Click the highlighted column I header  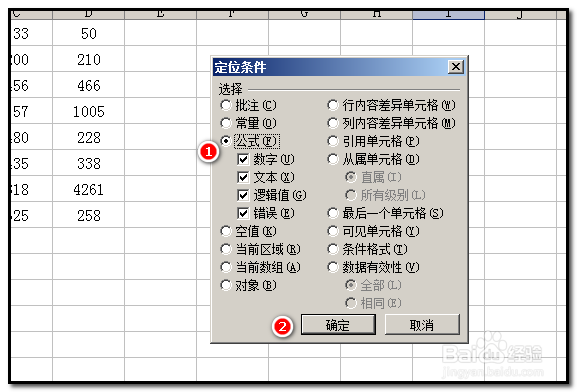pos(449,15)
